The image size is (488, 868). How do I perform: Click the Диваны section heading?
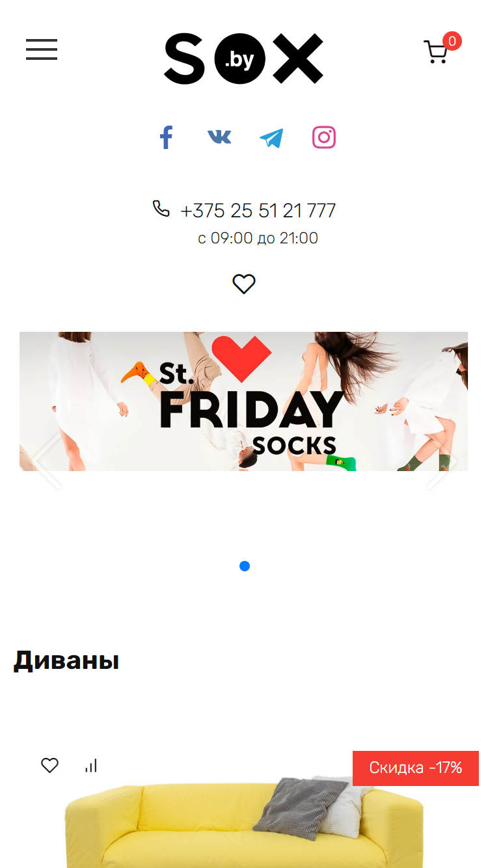[66, 660]
